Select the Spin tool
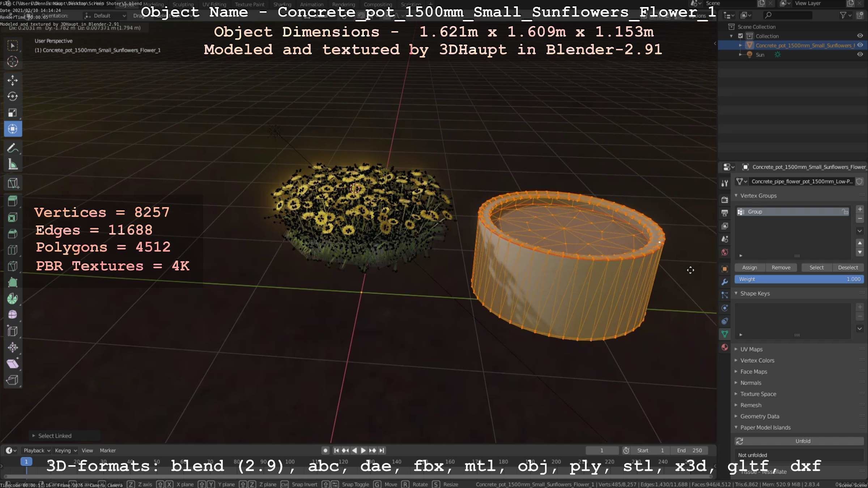The image size is (868, 488). coord(13,299)
